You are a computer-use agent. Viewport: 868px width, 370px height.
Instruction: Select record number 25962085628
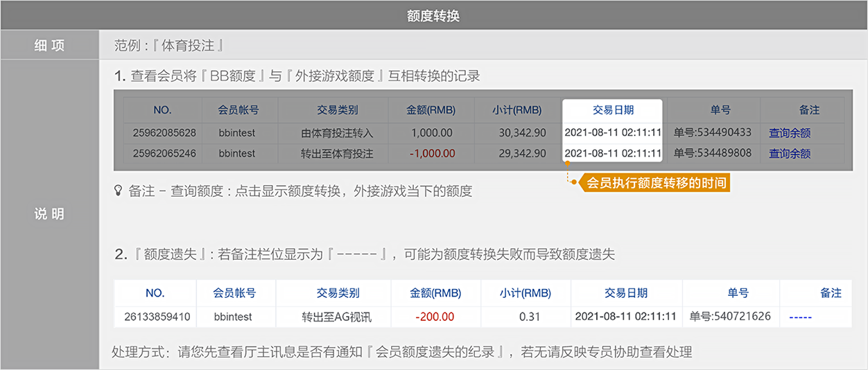(164, 133)
